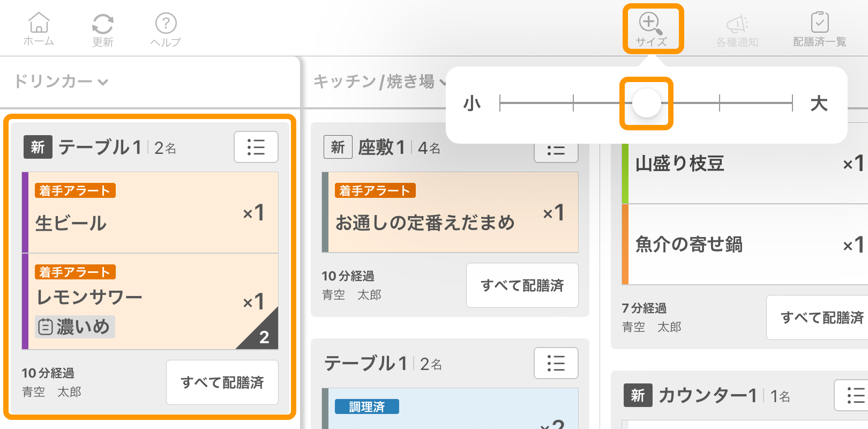Set size slider to 小 end
The height and width of the screenshot is (429, 868).
click(x=500, y=103)
